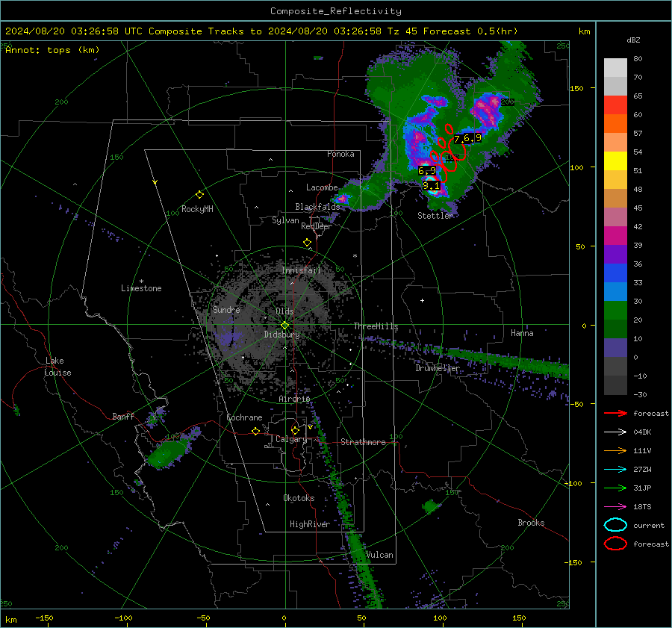
Task: Click the Sundre town label
Action: pyautogui.click(x=226, y=310)
